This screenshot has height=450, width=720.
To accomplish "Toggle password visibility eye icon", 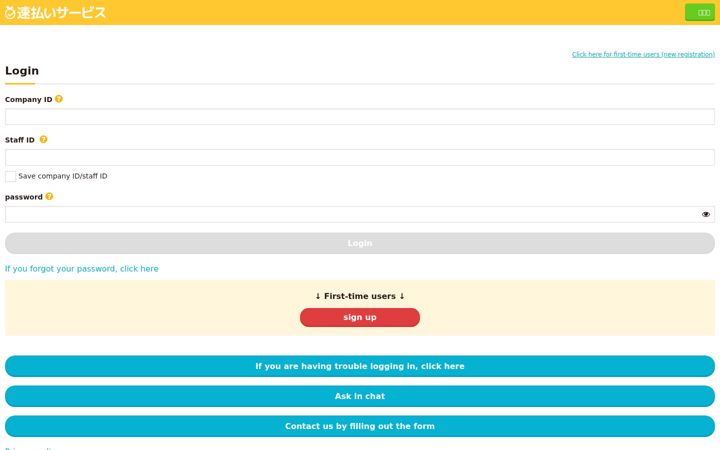I will click(x=705, y=214).
